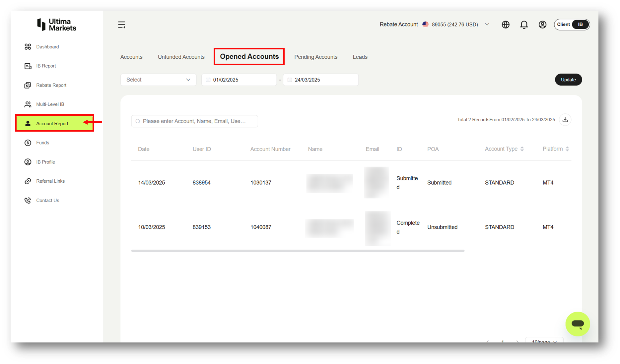620x364 pixels.
Task: Open notifications bell icon
Action: 524,25
